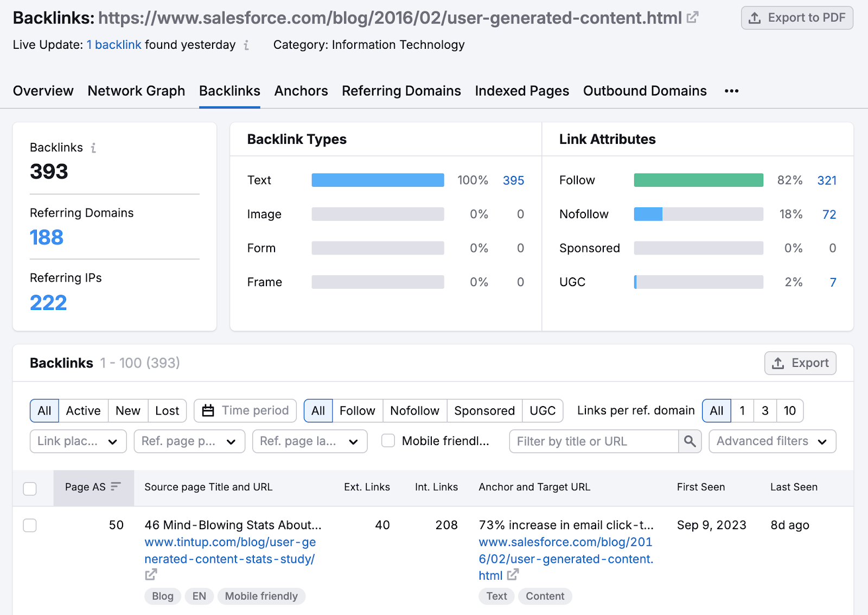Open the Network Graph tab
The width and height of the screenshot is (868, 615).
point(136,91)
